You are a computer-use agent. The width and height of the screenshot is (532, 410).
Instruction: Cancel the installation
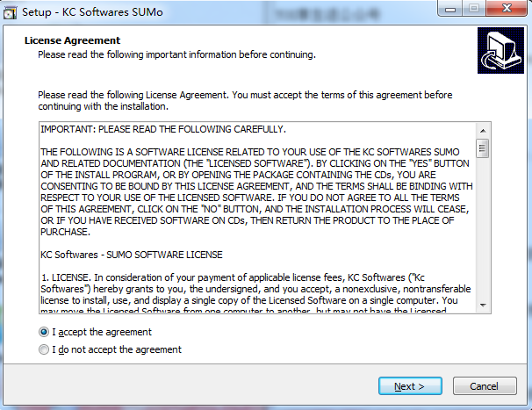tap(484, 386)
